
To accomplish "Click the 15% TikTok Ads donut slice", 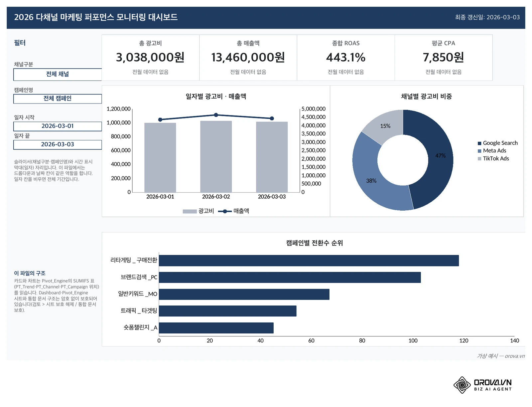I will click(386, 126).
